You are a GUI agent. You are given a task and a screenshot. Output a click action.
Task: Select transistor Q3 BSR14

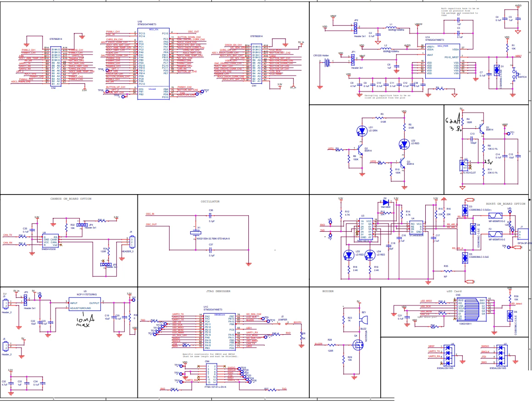coord(402,163)
